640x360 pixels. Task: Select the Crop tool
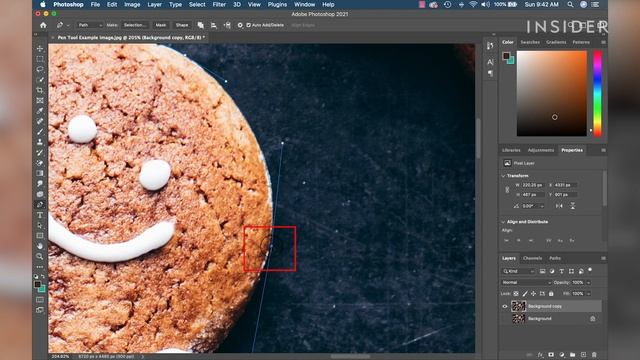40,90
